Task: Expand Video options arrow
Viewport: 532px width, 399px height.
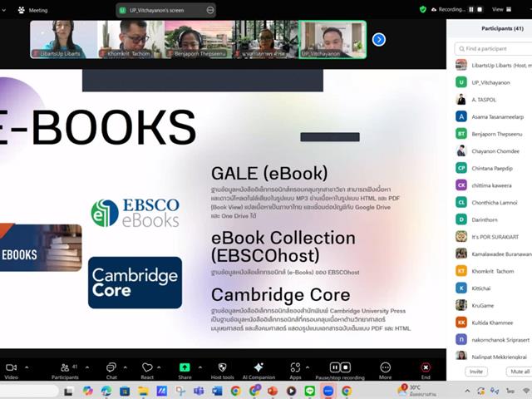Action: pyautogui.click(x=27, y=367)
